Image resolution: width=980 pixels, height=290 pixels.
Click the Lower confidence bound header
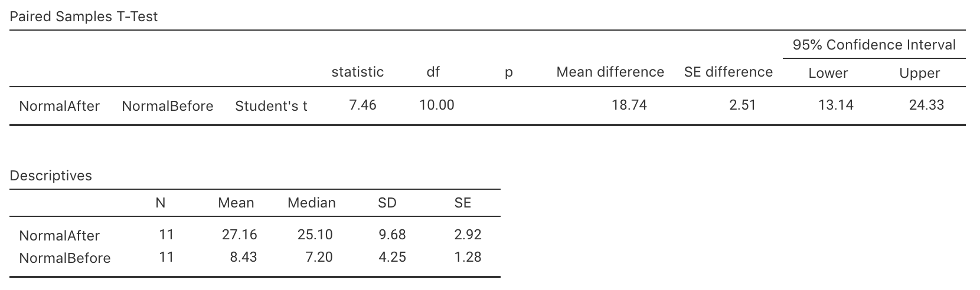[x=828, y=73]
